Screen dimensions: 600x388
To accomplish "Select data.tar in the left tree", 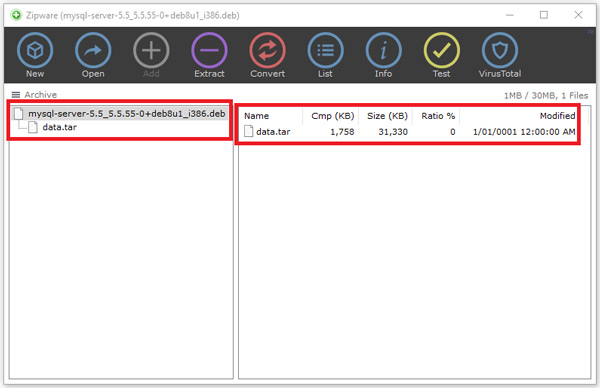I will tap(59, 127).
